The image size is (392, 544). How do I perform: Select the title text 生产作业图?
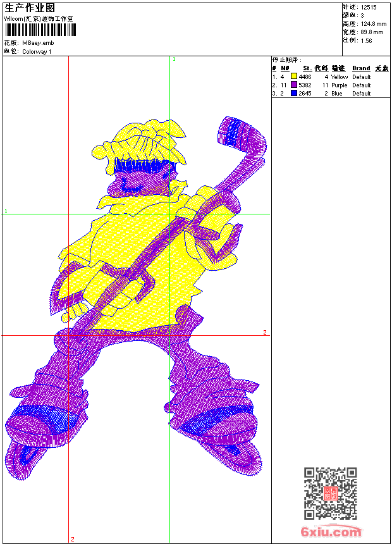point(30,8)
